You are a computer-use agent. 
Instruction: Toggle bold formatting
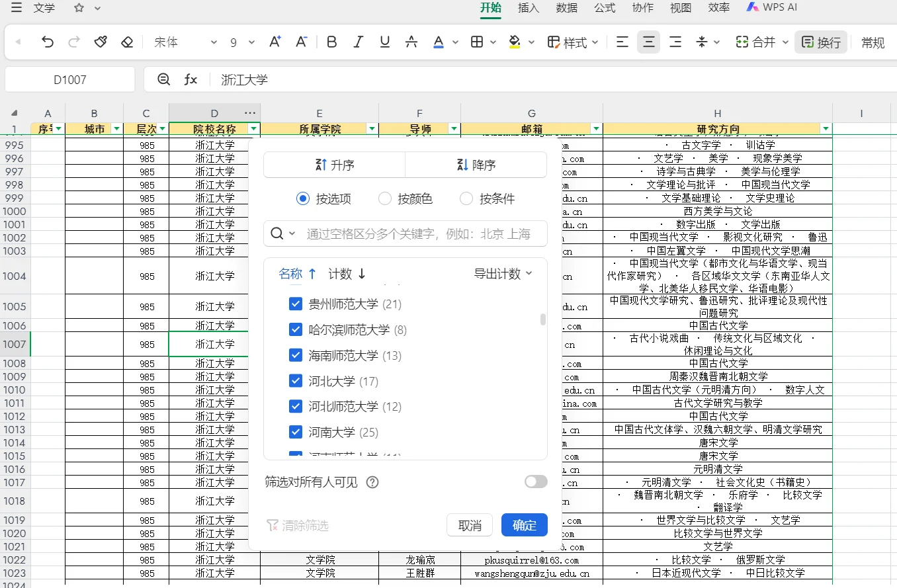pyautogui.click(x=332, y=42)
